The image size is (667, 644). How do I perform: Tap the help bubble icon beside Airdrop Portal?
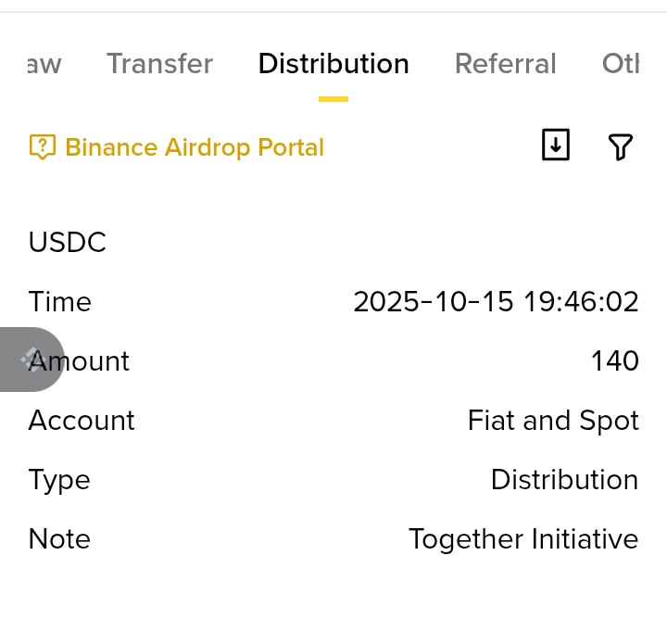point(42,146)
